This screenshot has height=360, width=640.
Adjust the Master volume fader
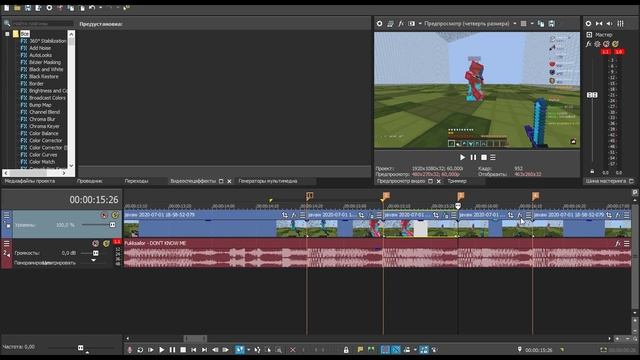coord(592,95)
